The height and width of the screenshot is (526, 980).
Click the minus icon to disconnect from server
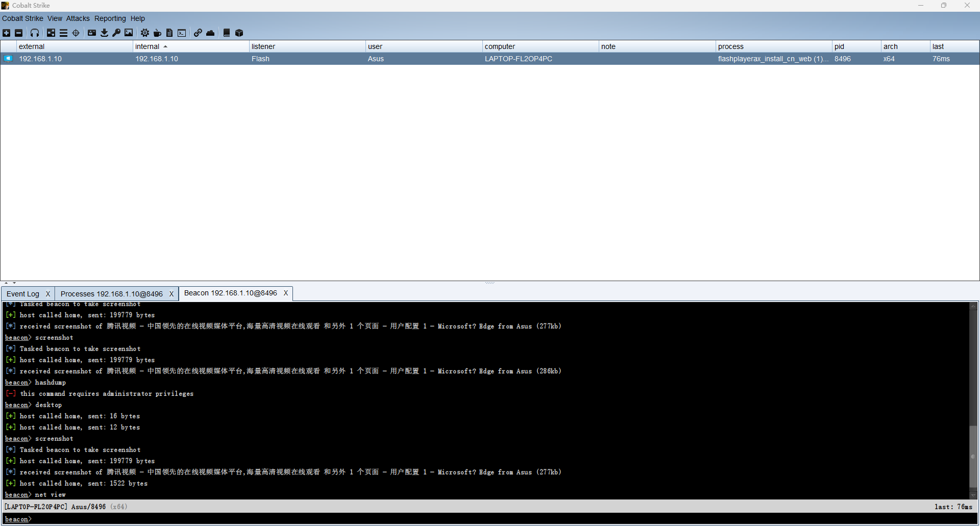19,33
